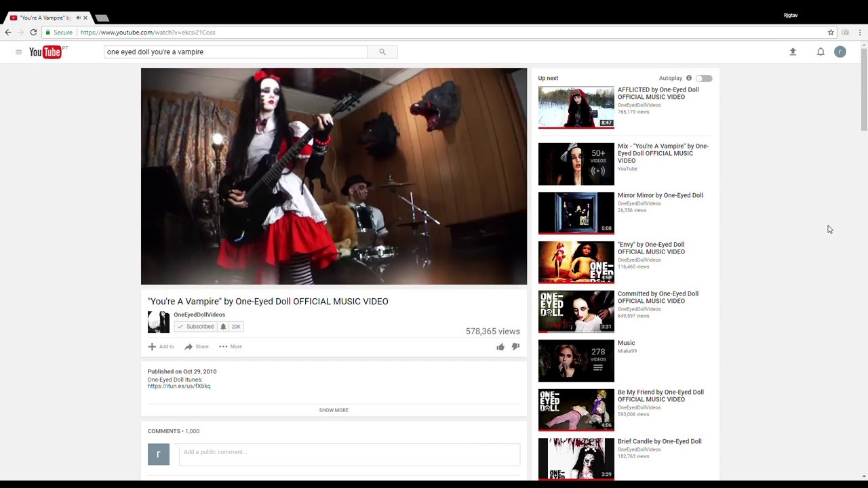Viewport: 868px width, 488px height.
Task: Open the Music 278 videos playlist thumbnail
Action: point(576,361)
